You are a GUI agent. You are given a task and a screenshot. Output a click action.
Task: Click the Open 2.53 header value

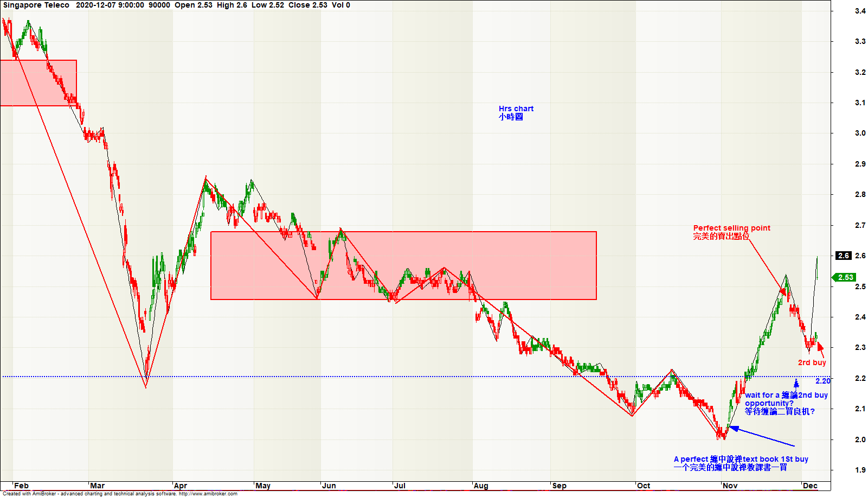194,5
